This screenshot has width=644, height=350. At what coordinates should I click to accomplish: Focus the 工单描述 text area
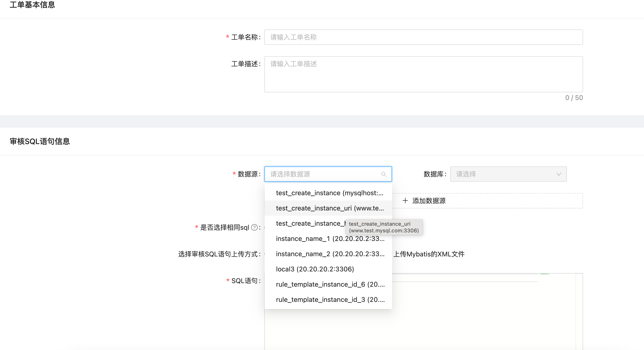click(x=423, y=74)
